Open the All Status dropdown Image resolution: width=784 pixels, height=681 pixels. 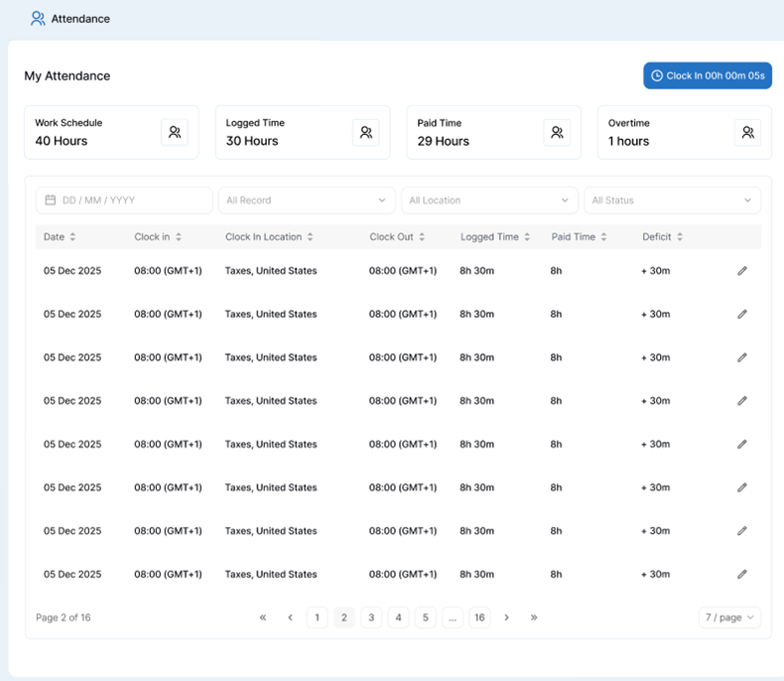click(x=673, y=201)
